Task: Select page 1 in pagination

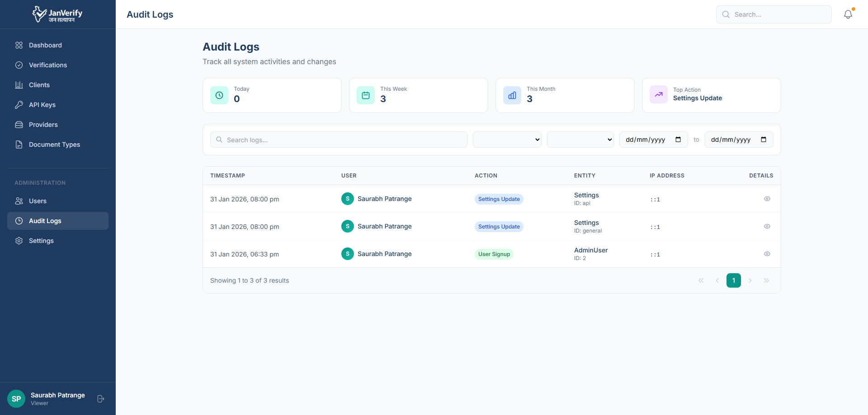Action: pos(733,280)
